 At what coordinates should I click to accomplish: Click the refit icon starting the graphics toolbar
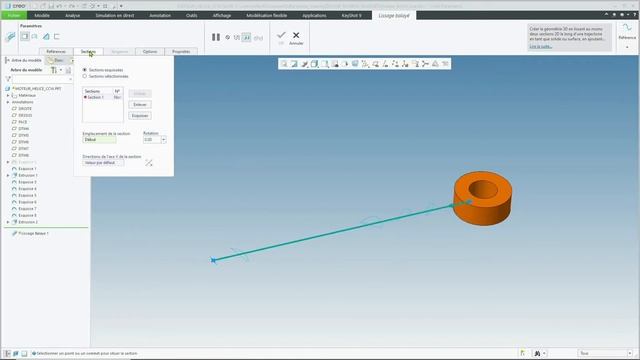(284, 64)
